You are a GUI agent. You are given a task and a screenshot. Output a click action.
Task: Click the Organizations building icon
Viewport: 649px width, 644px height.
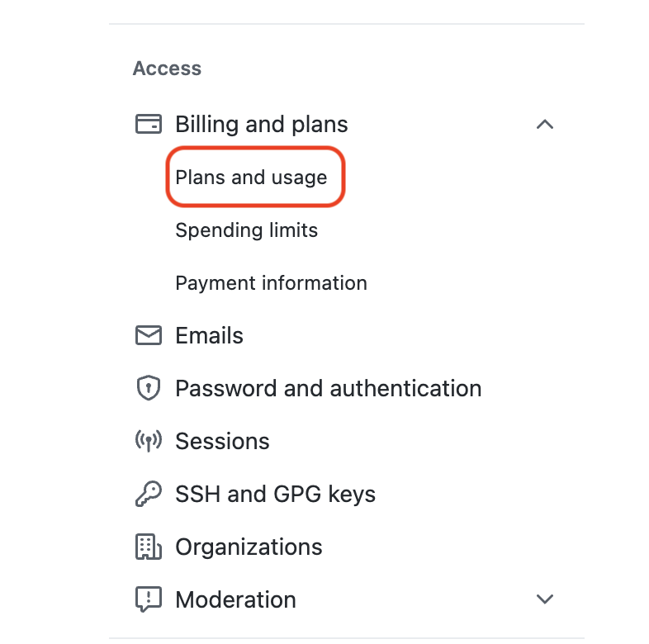pyautogui.click(x=148, y=547)
